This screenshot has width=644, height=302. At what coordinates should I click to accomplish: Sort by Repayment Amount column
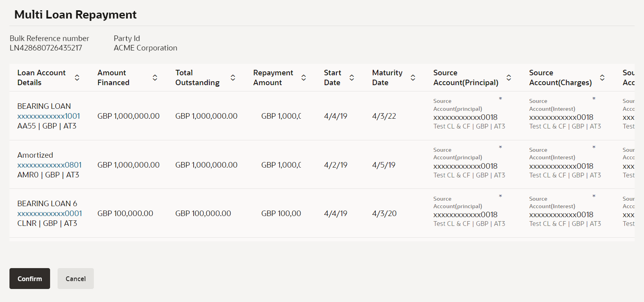[304, 78]
